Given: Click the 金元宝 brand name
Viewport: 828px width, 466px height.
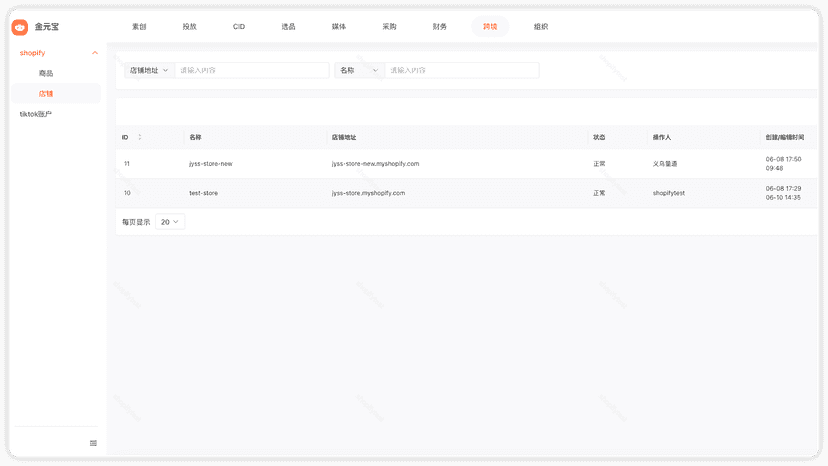Looking at the screenshot, I should pos(47,27).
